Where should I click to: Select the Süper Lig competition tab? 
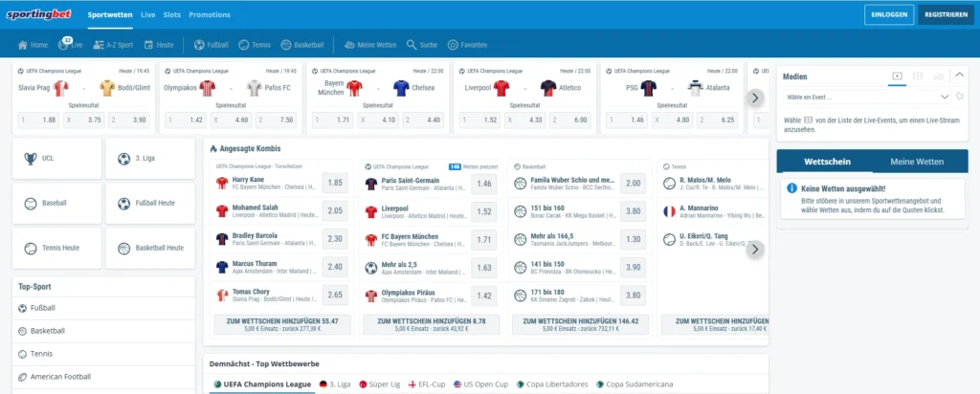point(381,383)
